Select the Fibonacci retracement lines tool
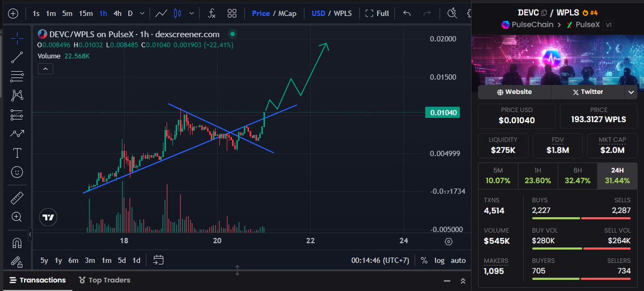Screen dimensions: 644x291 point(17,76)
